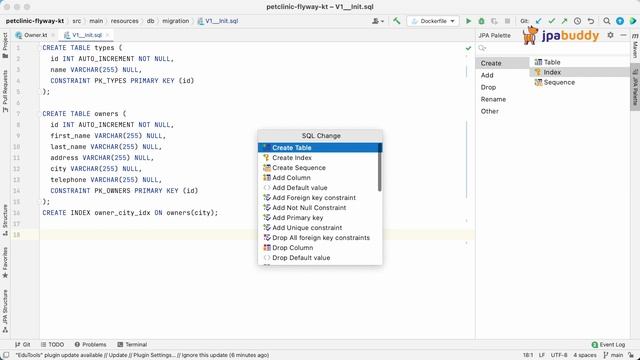
Task: Click Git Commit green checkmark
Action: [x=552, y=21]
